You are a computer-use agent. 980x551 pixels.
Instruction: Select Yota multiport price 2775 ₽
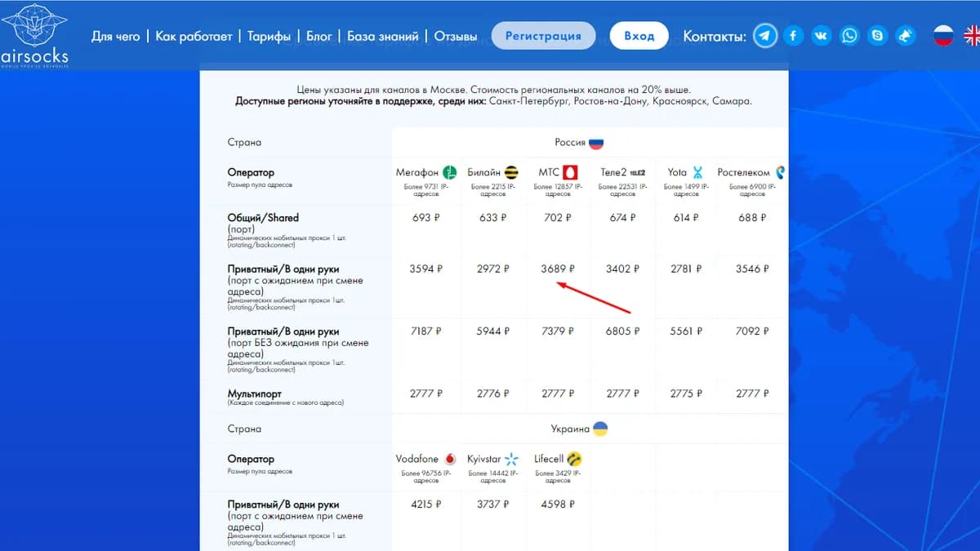coord(687,393)
